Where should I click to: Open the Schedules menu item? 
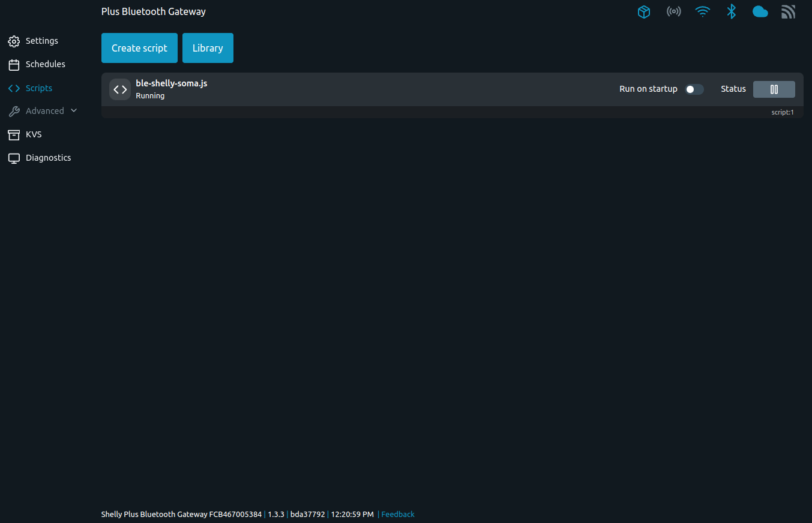coord(46,64)
